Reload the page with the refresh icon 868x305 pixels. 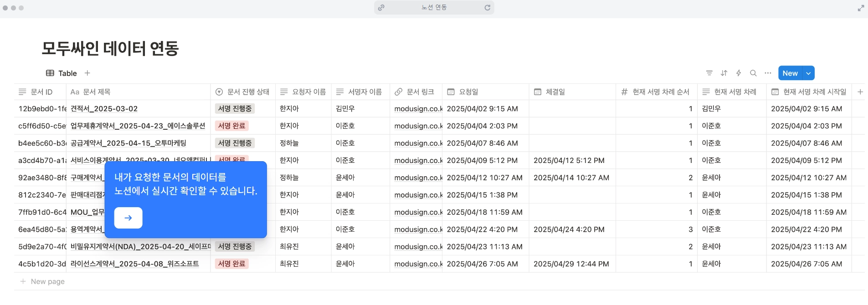click(x=487, y=8)
